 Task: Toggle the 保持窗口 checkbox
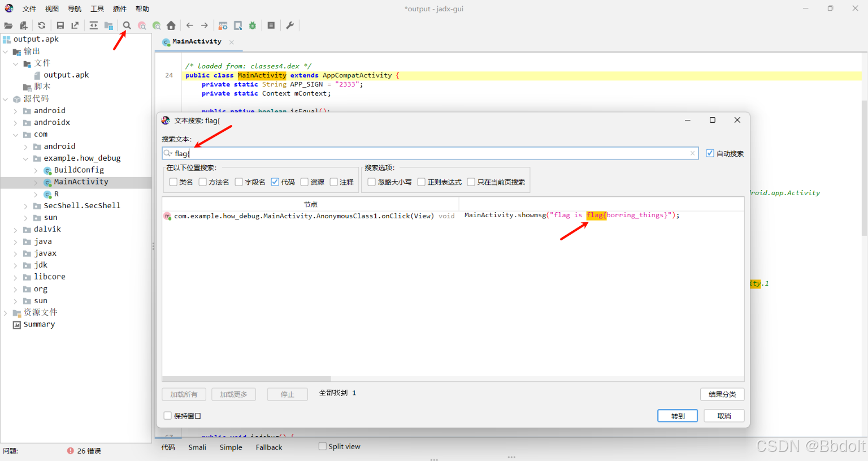pyautogui.click(x=168, y=416)
